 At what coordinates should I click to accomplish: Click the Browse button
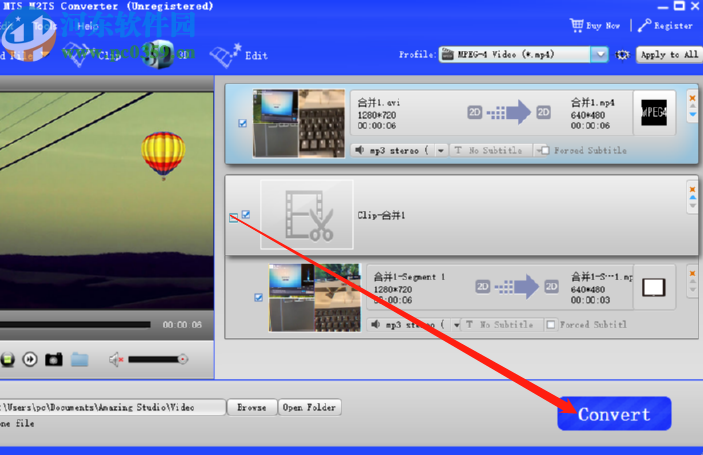pyautogui.click(x=252, y=407)
